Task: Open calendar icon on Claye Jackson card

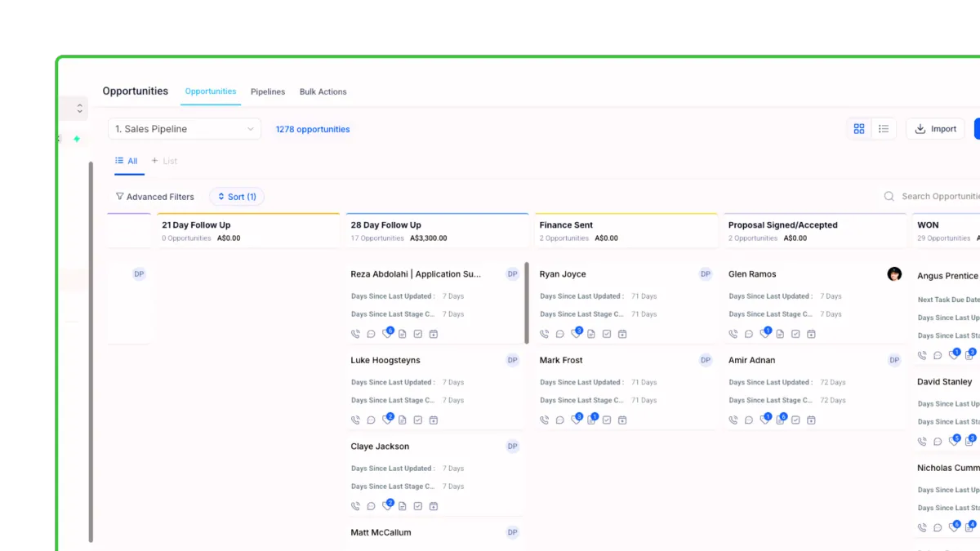Action: 434,506
